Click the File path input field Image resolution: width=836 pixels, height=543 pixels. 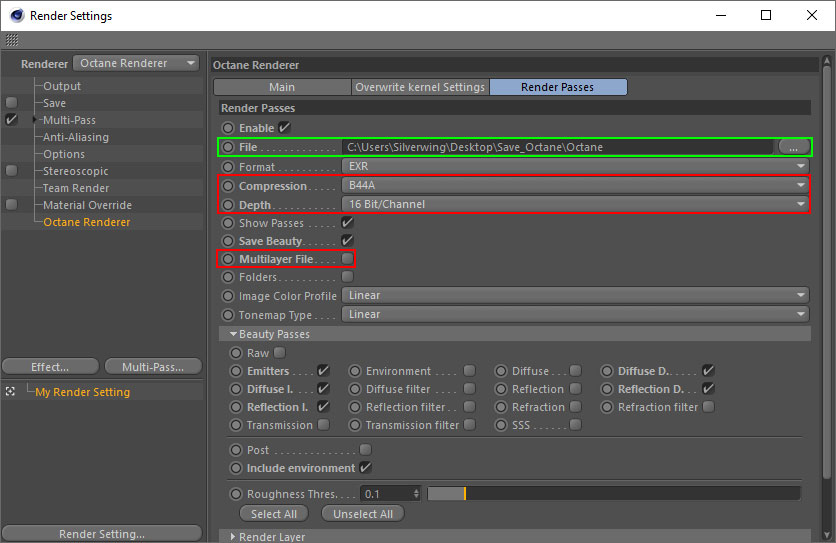[x=558, y=147]
